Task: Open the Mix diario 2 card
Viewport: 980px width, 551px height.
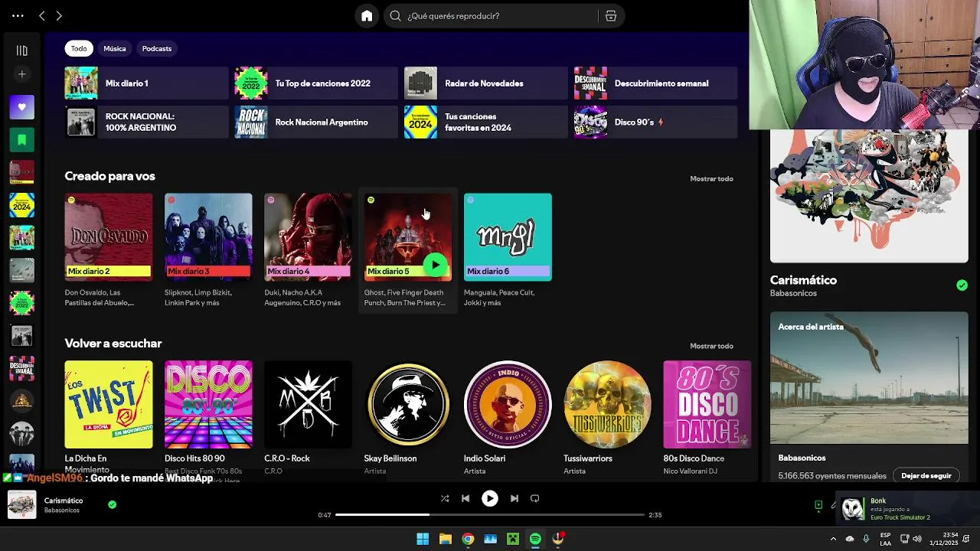Action: pyautogui.click(x=109, y=250)
